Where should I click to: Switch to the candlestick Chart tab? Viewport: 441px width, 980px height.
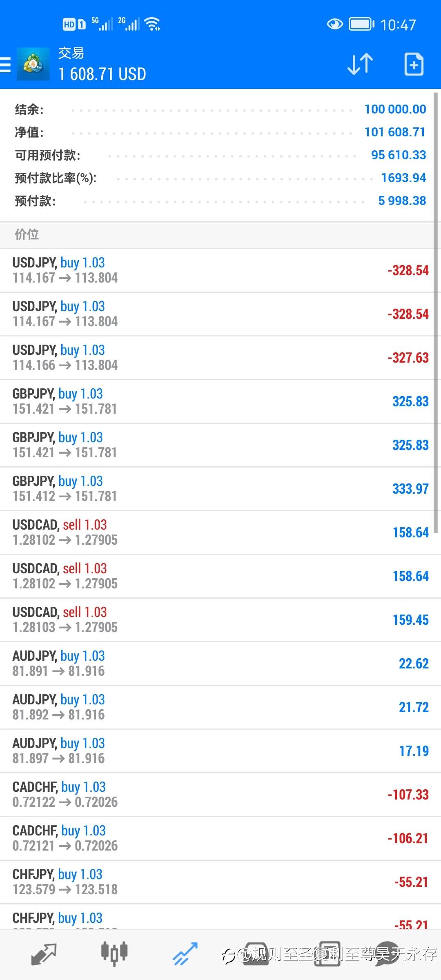[114, 955]
